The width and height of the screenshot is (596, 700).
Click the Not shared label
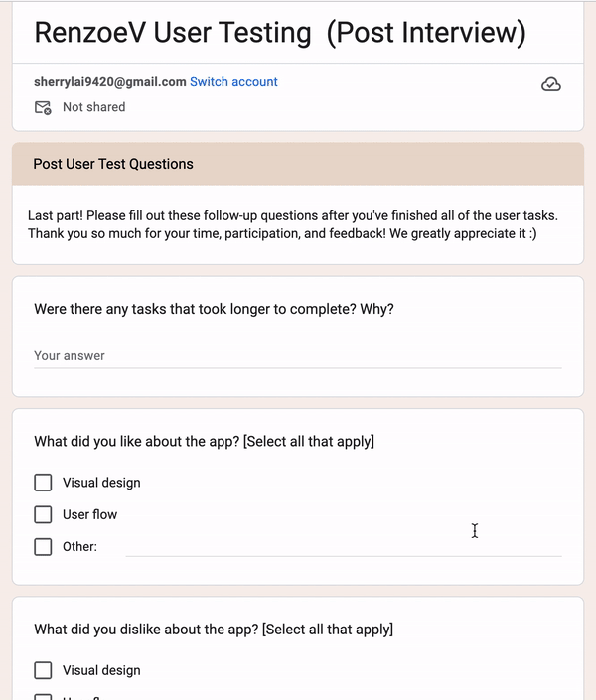pyautogui.click(x=93, y=107)
